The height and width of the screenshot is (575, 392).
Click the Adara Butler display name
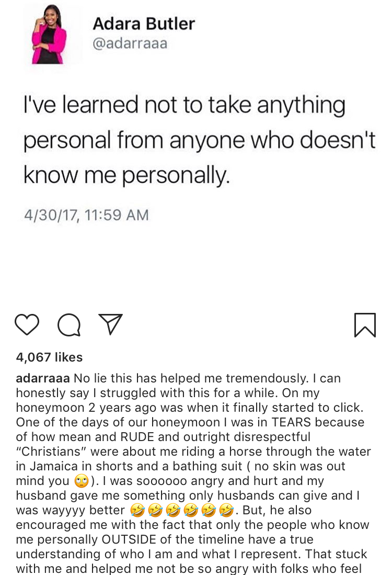(x=144, y=24)
